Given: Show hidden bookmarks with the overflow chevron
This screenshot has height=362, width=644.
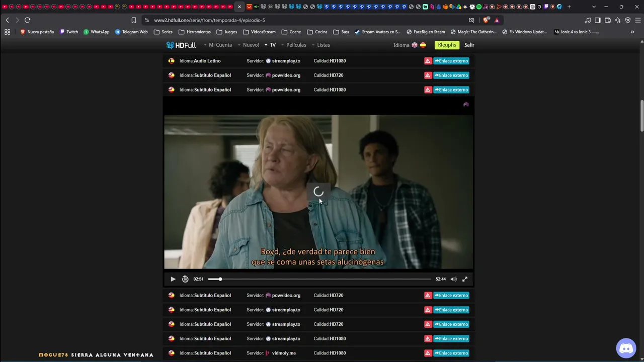Looking at the screenshot, I should pos(632,32).
